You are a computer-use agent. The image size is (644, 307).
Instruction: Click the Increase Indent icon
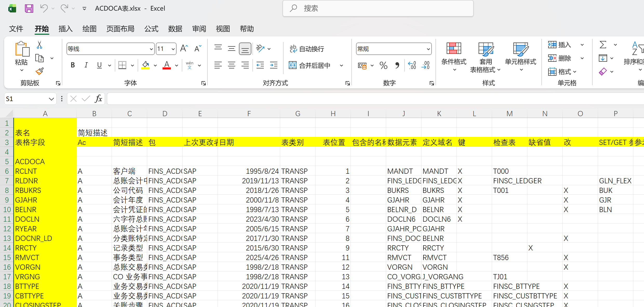(273, 65)
